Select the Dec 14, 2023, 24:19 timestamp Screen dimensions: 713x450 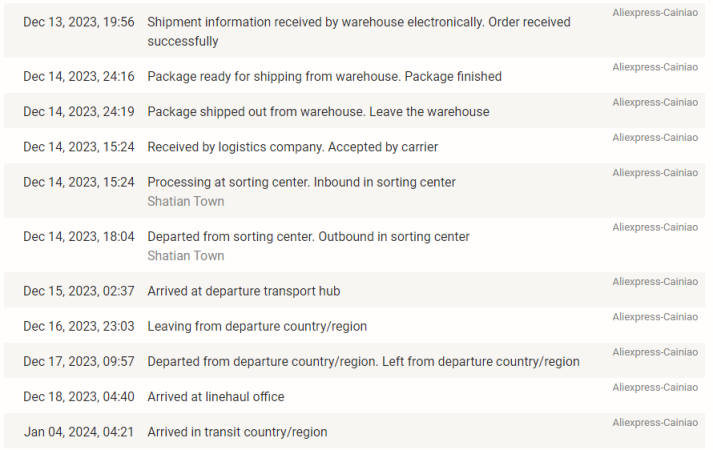pyautogui.click(x=79, y=111)
